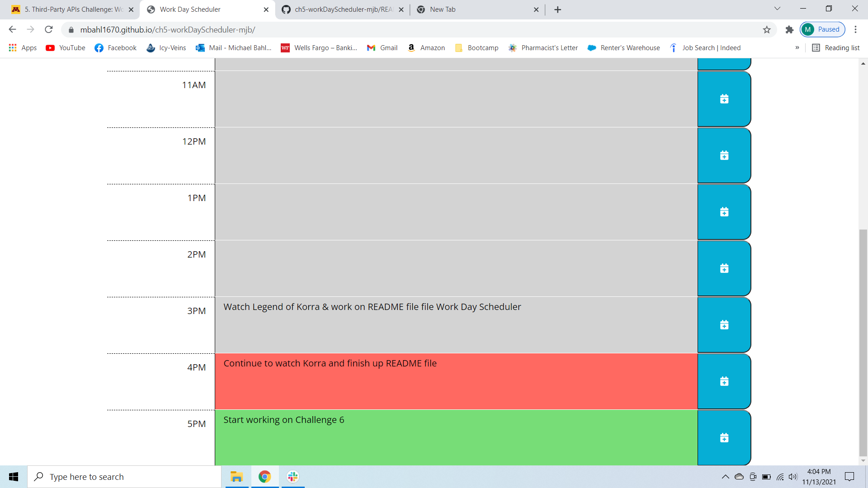This screenshot has height=488, width=868.
Task: Go forward in browser history
Action: click(30, 29)
